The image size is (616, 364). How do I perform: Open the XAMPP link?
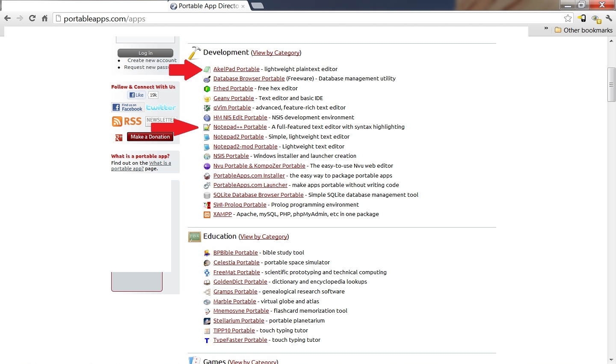222,214
